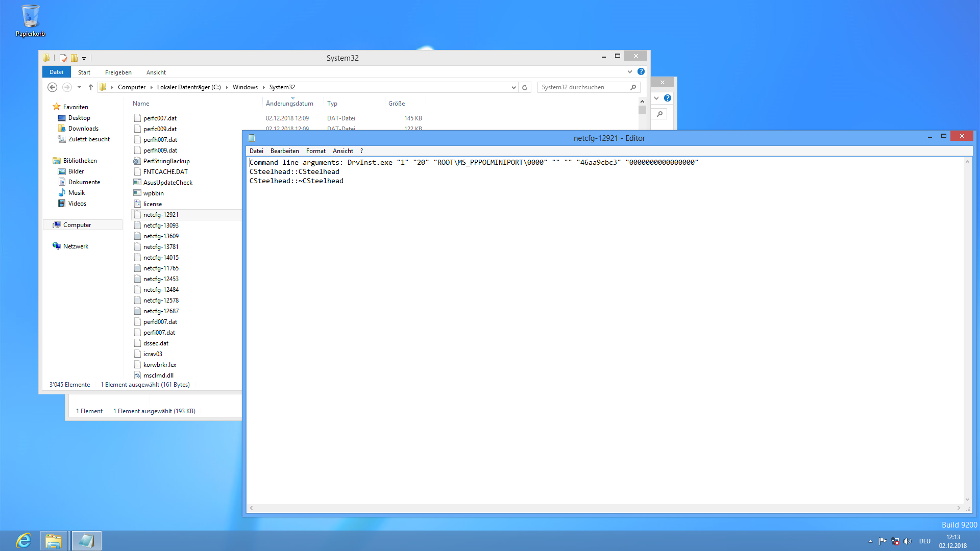Click the Properties icon in the quick access toolbar
The width and height of the screenshot is (980, 551).
coord(63,58)
